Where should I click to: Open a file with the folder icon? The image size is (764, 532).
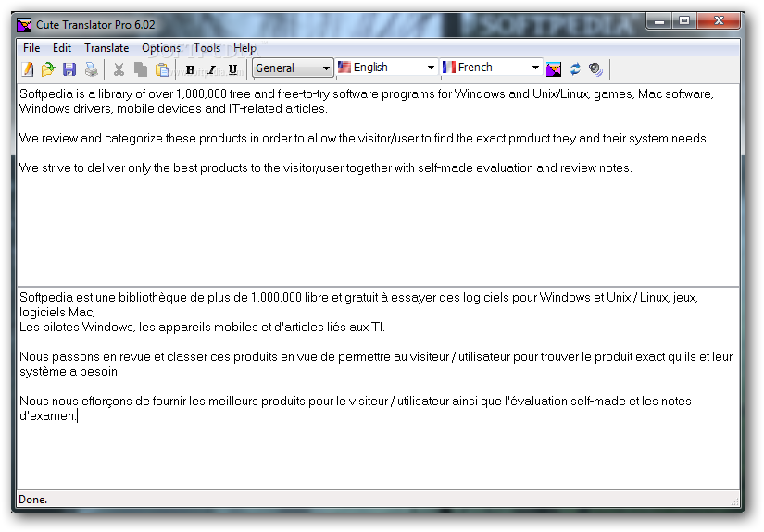point(48,69)
